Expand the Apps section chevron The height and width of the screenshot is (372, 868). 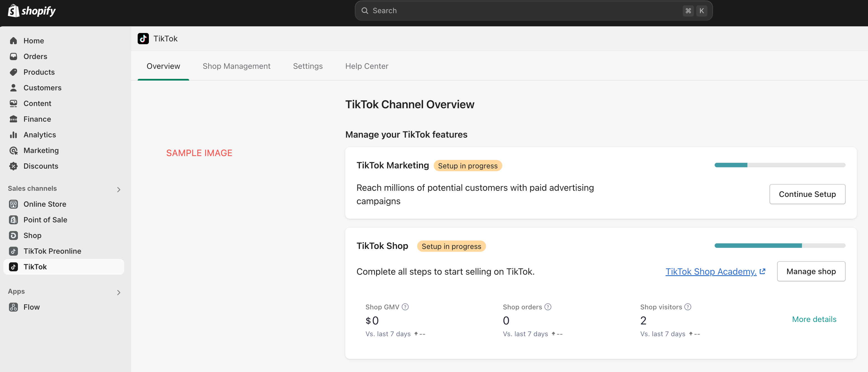pyautogui.click(x=119, y=292)
